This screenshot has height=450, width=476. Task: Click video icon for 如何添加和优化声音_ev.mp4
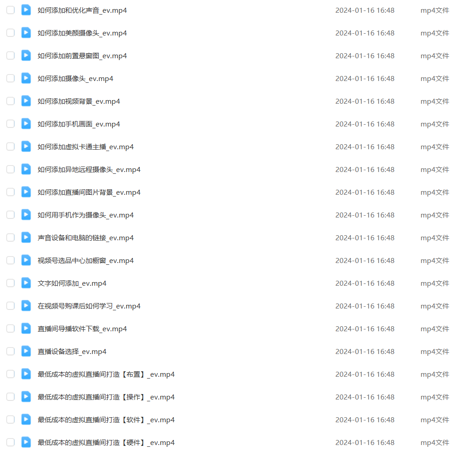click(26, 10)
